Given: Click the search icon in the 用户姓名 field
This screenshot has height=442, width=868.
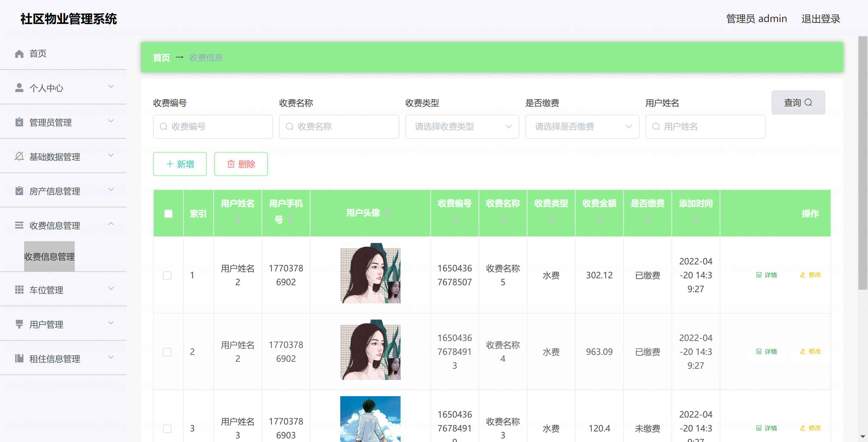Looking at the screenshot, I should (656, 126).
